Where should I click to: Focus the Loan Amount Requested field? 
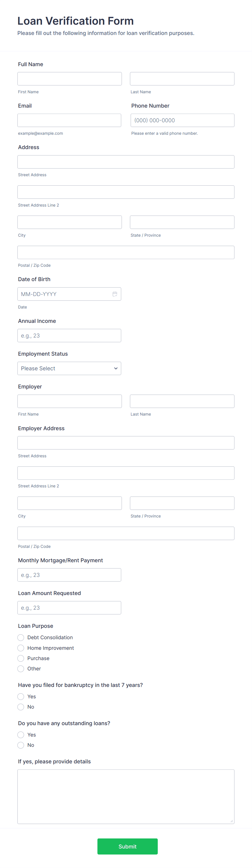point(69,608)
